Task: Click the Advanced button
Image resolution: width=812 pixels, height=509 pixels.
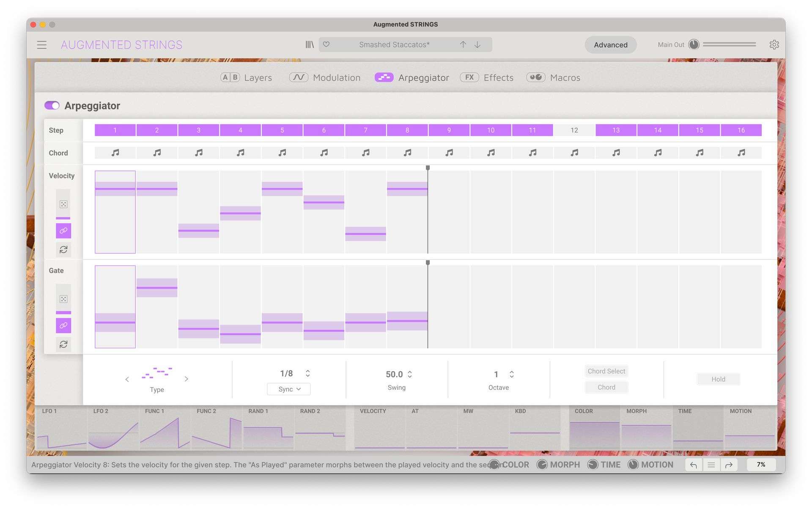Action: pyautogui.click(x=610, y=45)
